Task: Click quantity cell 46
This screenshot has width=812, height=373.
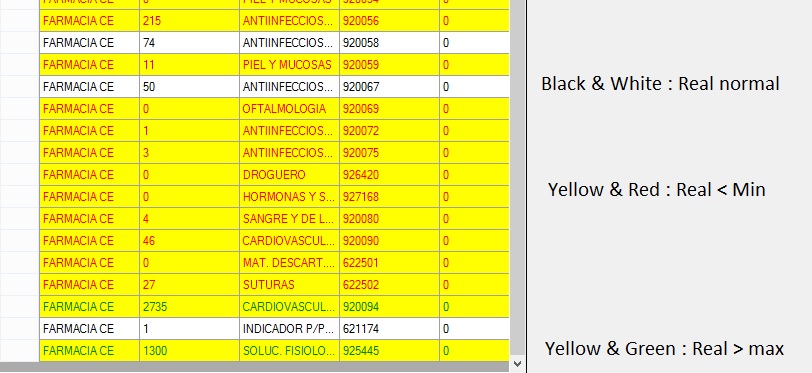Action: coord(190,241)
